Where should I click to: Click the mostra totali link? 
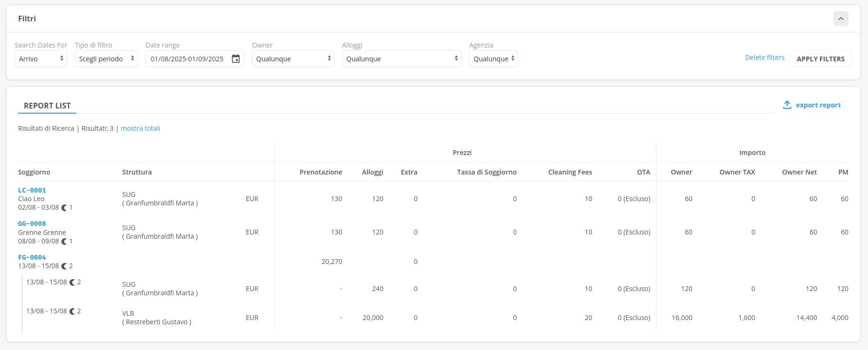point(140,128)
